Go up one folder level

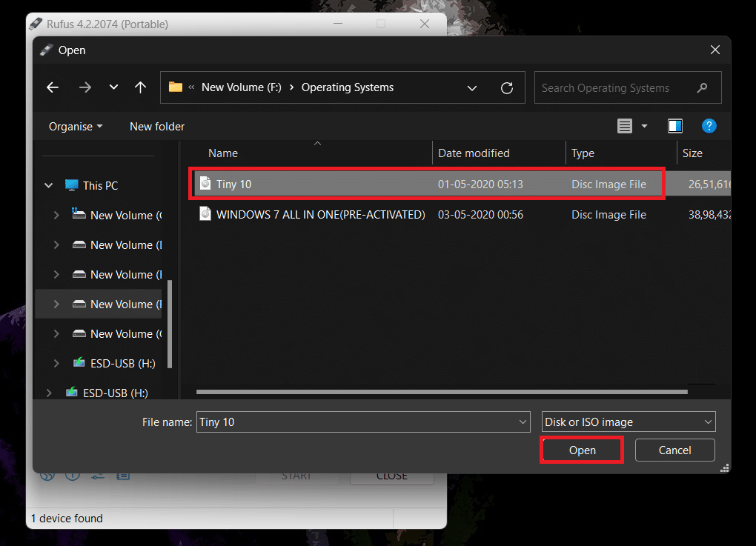[x=140, y=87]
